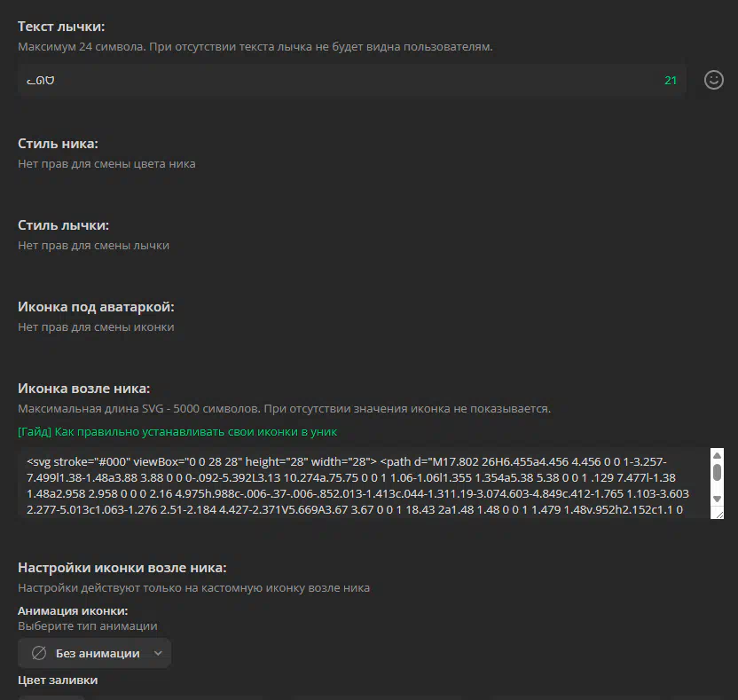This screenshot has height=700, width=738.
Task: Click the no-animation circle-slash icon
Action: [39, 653]
